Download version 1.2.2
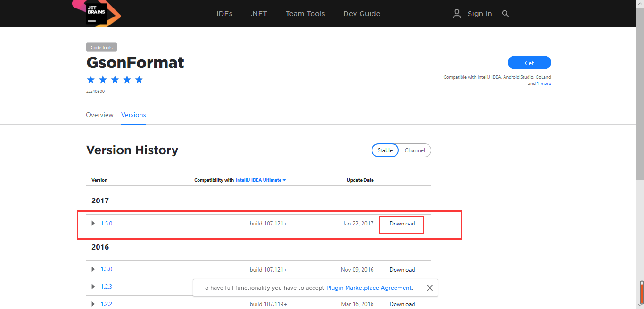 [402, 304]
